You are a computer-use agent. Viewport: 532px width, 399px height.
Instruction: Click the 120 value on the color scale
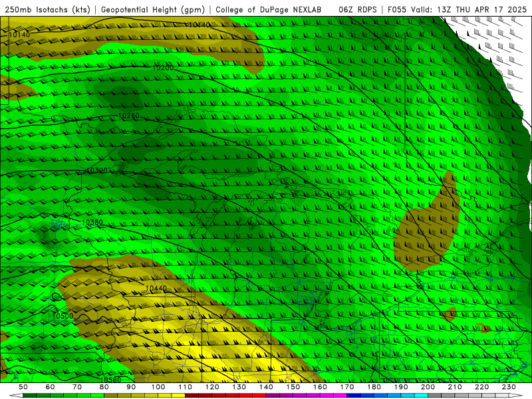point(212,387)
